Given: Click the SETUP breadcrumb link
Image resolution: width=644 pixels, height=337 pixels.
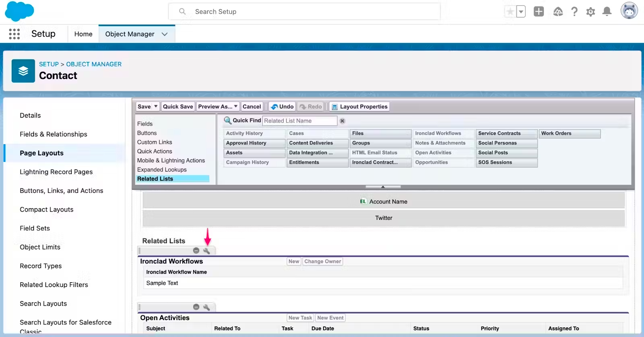Looking at the screenshot, I should pyautogui.click(x=49, y=64).
